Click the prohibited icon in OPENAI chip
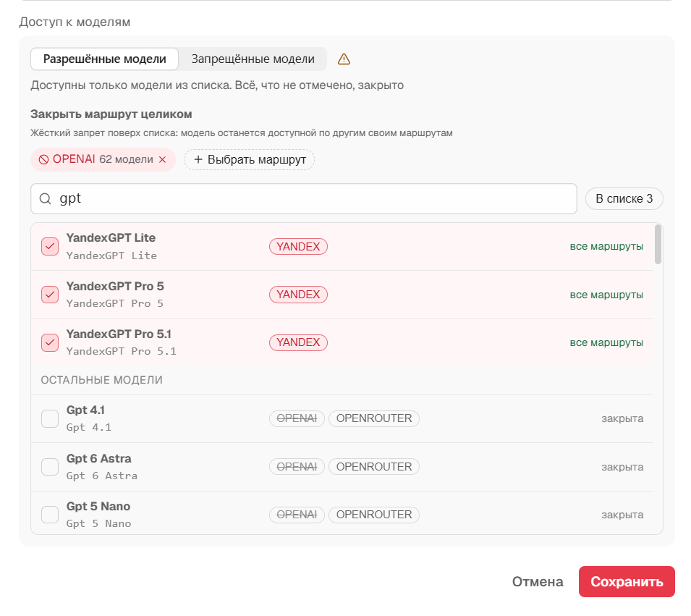The width and height of the screenshot is (691, 616). coord(43,160)
